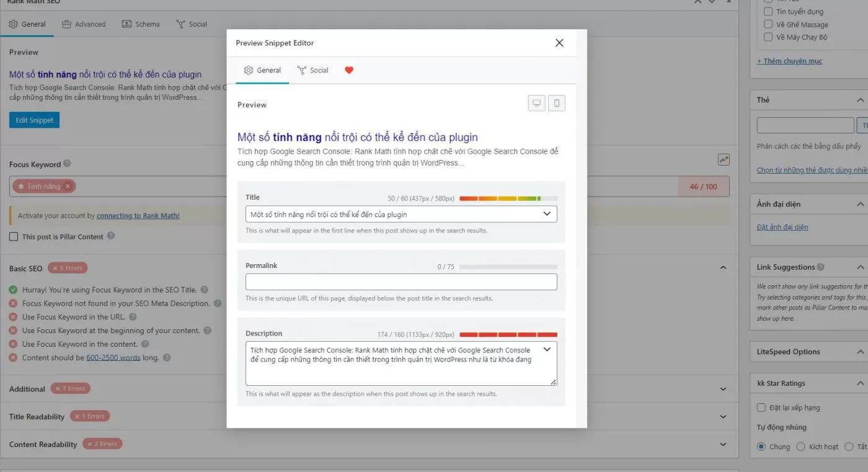Click help icon for keyword in content
The width and height of the screenshot is (868, 472).
(x=145, y=344)
